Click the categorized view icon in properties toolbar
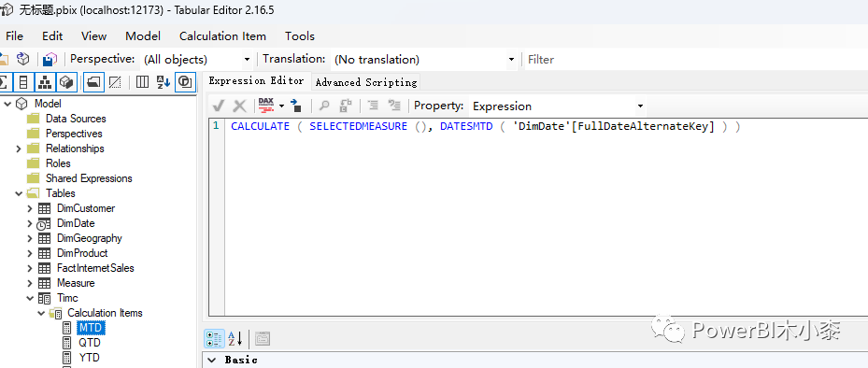868x368 pixels. (214, 339)
